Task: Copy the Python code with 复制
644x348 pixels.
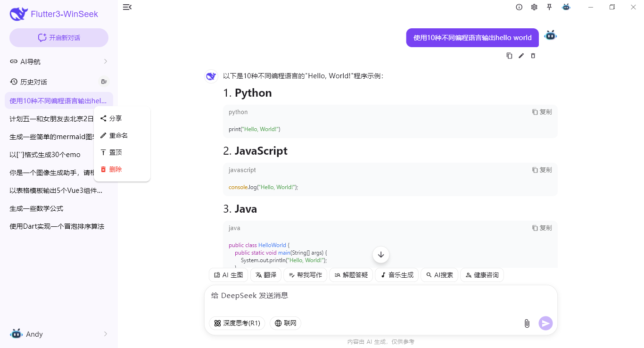Action: click(542, 112)
